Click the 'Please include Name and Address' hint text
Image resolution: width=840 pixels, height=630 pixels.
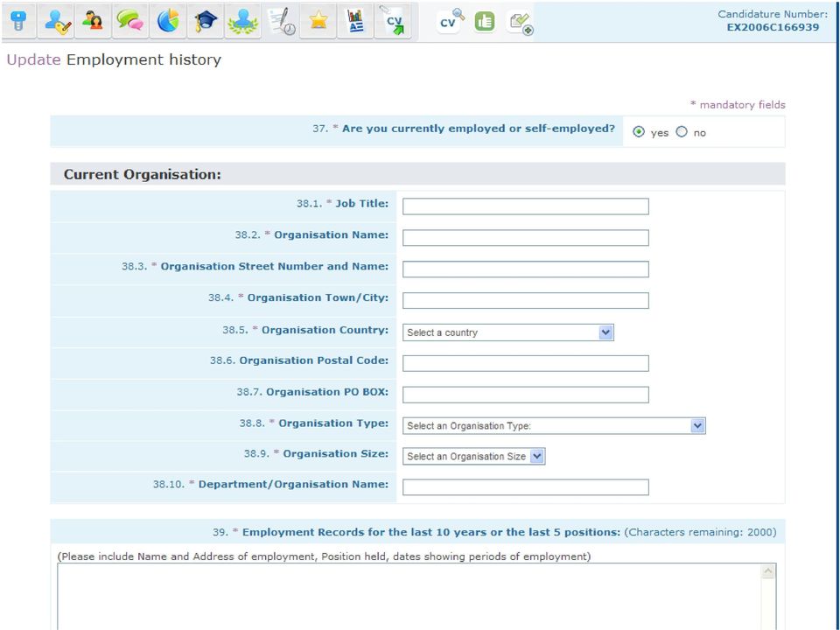pos(324,556)
